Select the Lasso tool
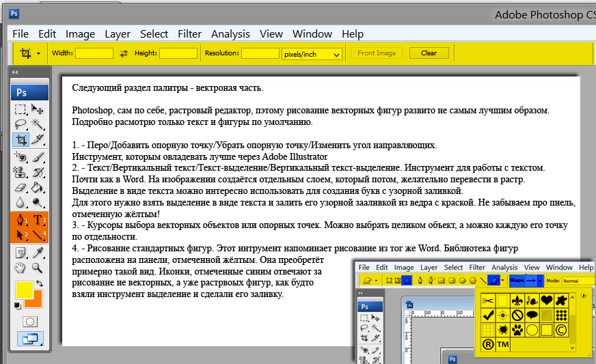 20,124
